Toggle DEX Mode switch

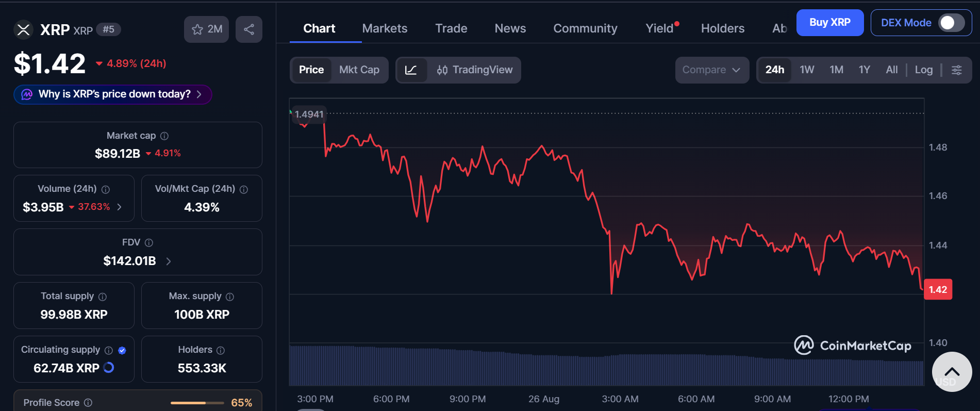pyautogui.click(x=951, y=23)
